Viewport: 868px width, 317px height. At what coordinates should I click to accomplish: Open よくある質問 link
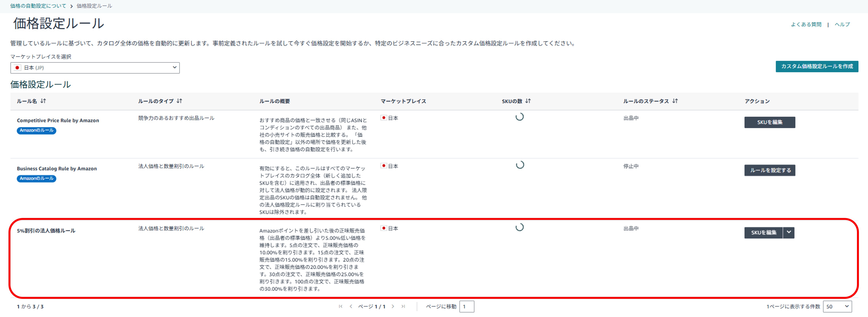[806, 24]
